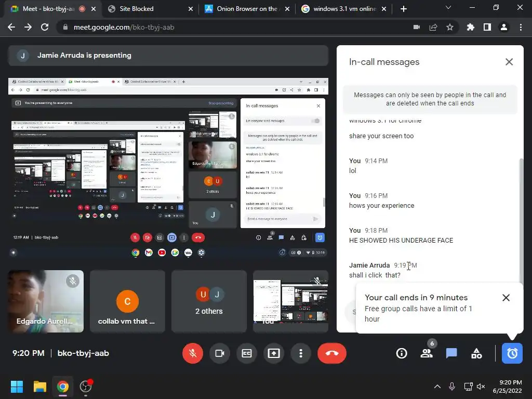Close the In-call messages panel
This screenshot has height=399, width=532.
pos(509,62)
